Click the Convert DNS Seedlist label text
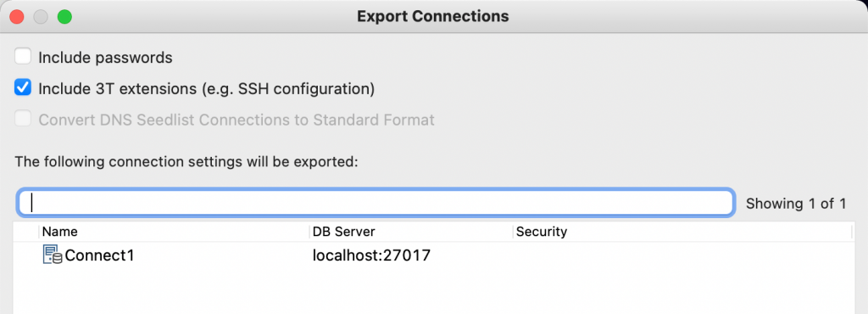The width and height of the screenshot is (868, 314). (236, 120)
